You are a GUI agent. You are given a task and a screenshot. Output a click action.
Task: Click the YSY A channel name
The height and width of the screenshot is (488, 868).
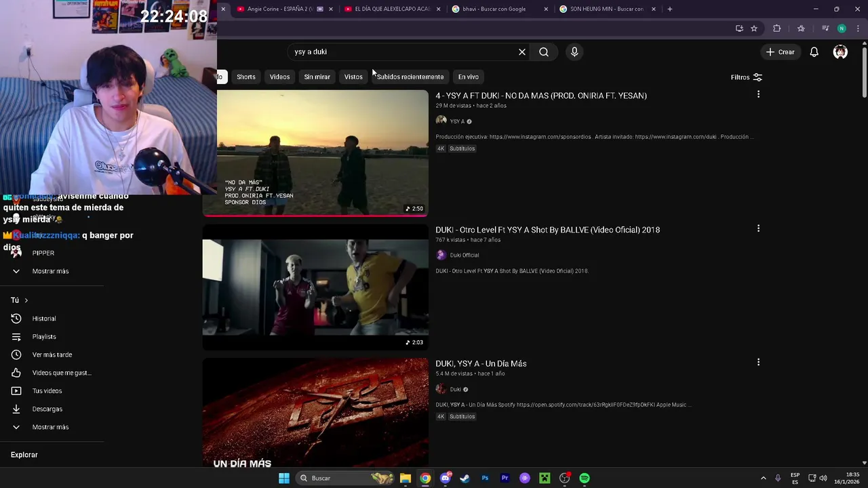tap(457, 121)
